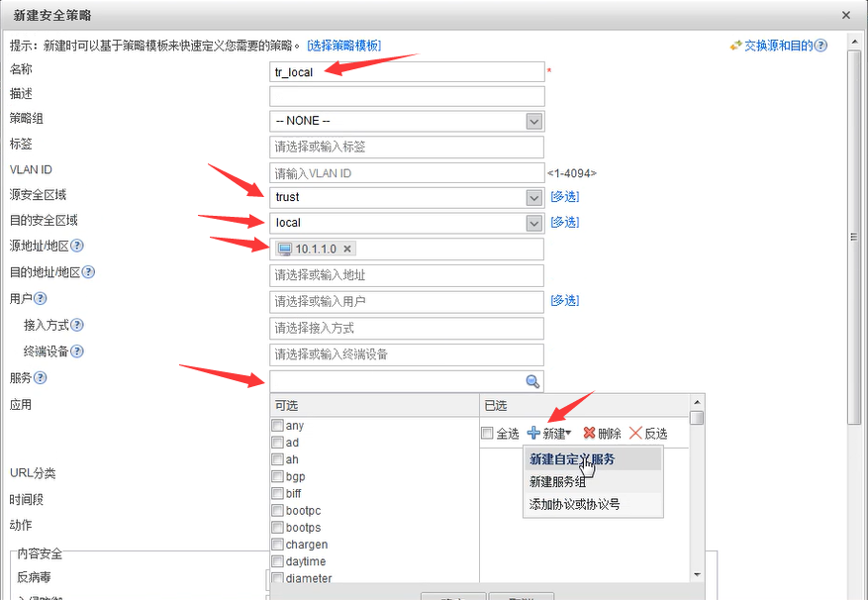Open help icon beside 接入方式

pos(77,325)
